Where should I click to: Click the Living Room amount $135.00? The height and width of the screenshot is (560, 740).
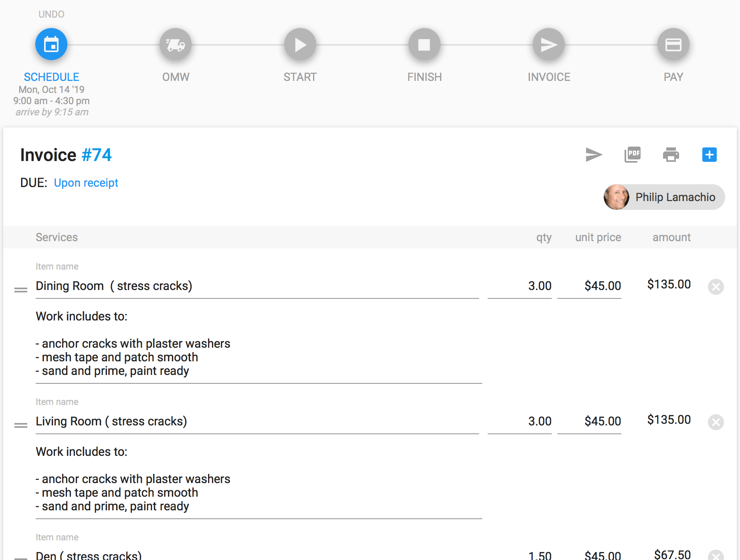click(x=669, y=420)
